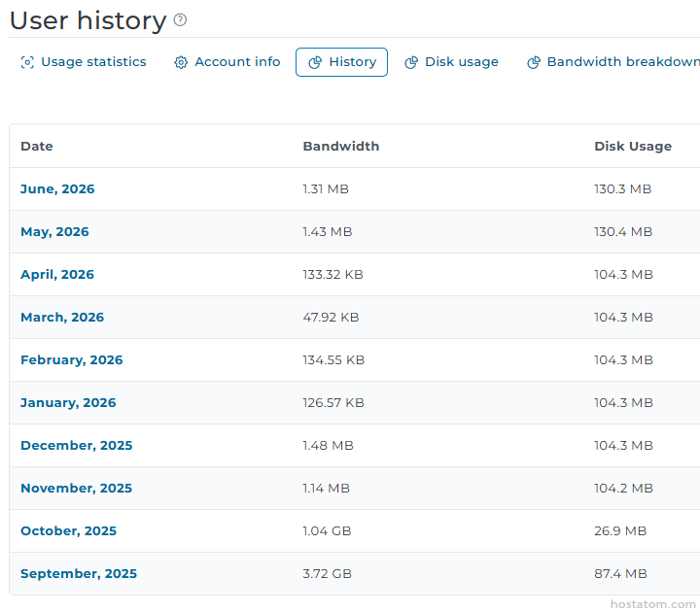The image size is (700, 612).
Task: Click the 47.92 KB bandwidth cell
Action: pos(331,317)
